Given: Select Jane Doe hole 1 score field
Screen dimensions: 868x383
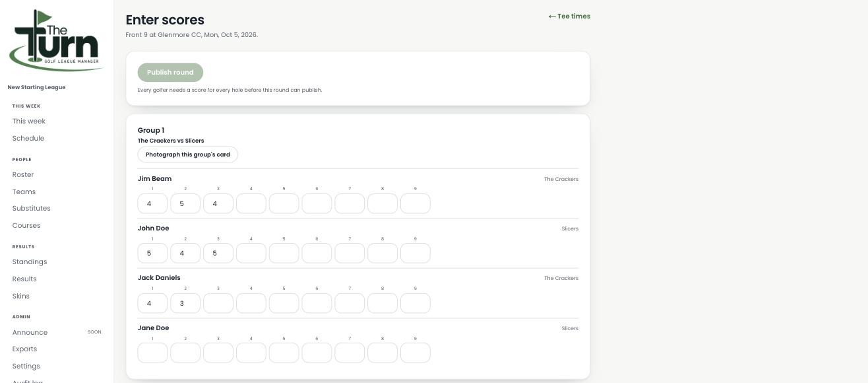Looking at the screenshot, I should click(x=152, y=353).
